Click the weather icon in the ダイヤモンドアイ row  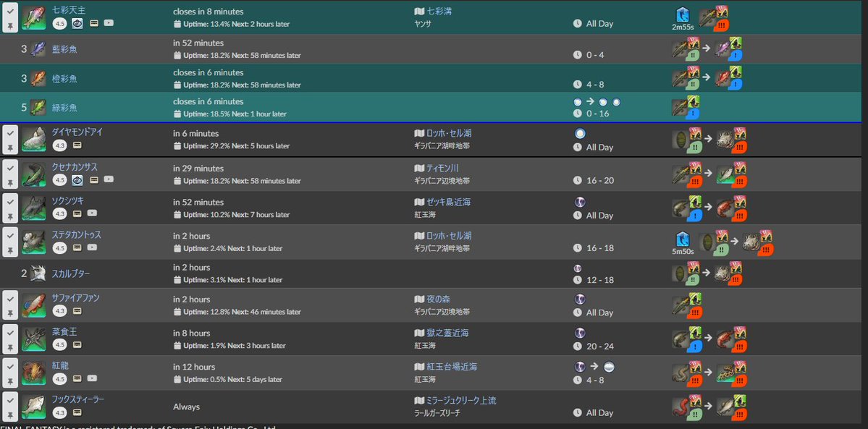click(580, 133)
